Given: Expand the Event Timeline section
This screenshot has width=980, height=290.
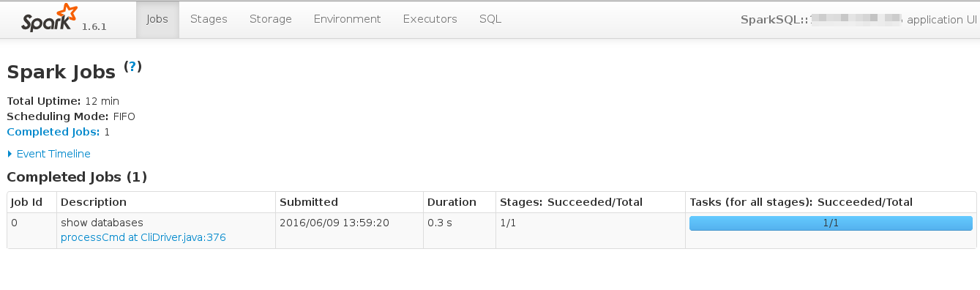Looking at the screenshot, I should (x=48, y=154).
